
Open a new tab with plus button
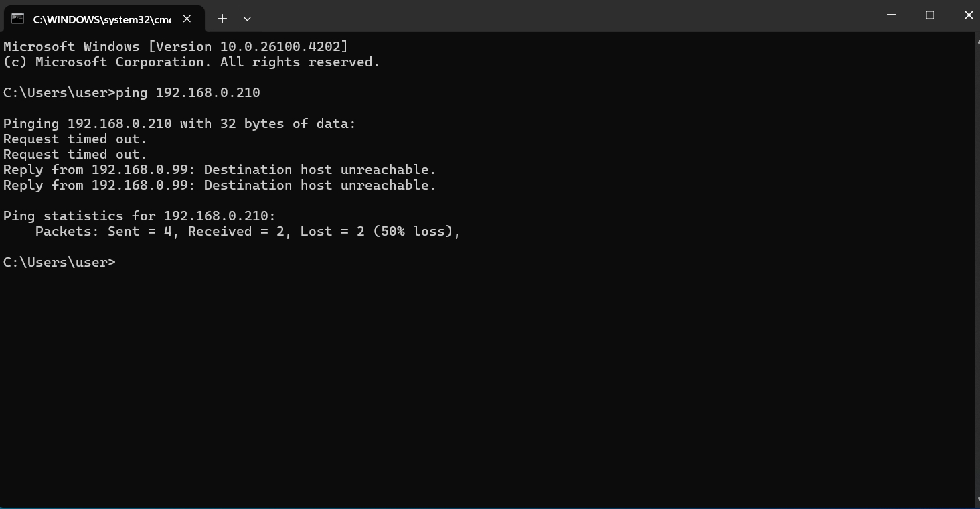pyautogui.click(x=222, y=19)
